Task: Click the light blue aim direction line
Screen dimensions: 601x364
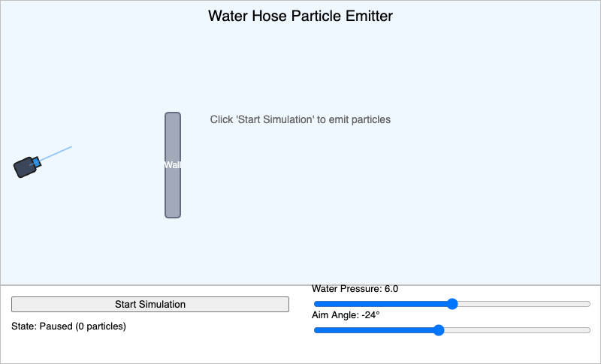Action: pos(56,154)
